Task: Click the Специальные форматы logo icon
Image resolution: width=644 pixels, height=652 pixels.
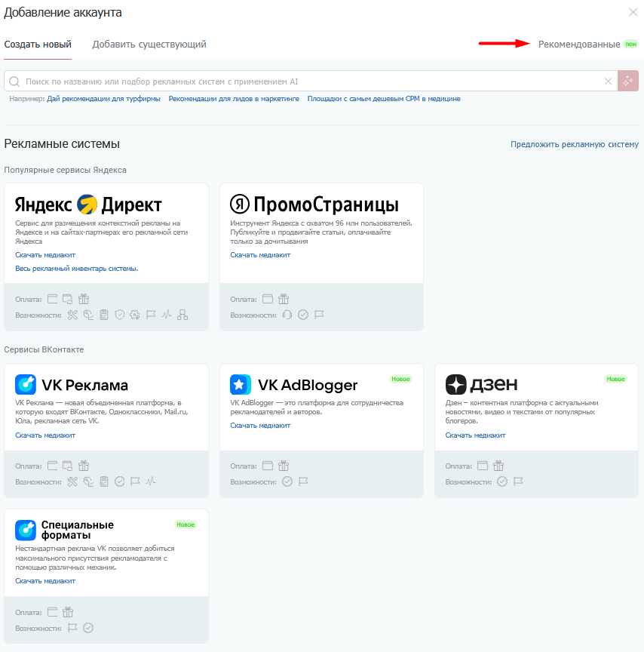Action: 26,531
